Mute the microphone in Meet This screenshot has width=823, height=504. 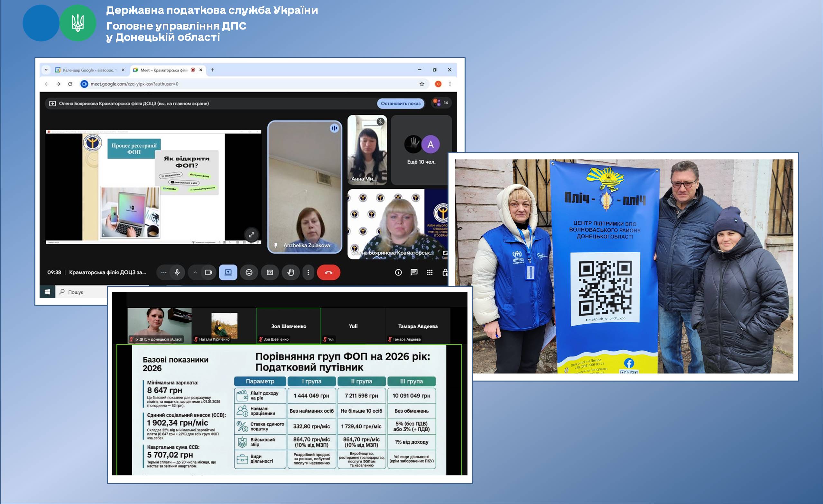pyautogui.click(x=177, y=272)
